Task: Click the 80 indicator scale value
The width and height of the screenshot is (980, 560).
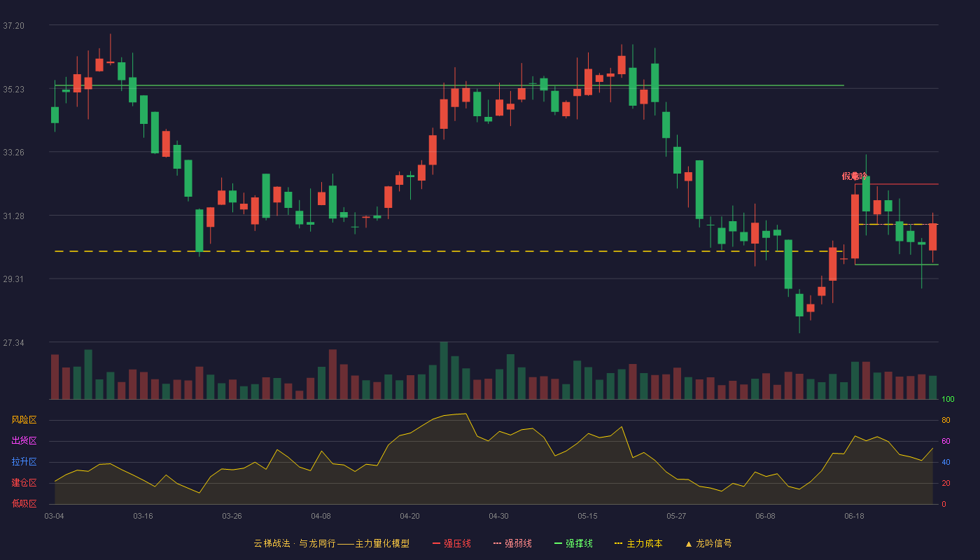Action: (x=946, y=421)
